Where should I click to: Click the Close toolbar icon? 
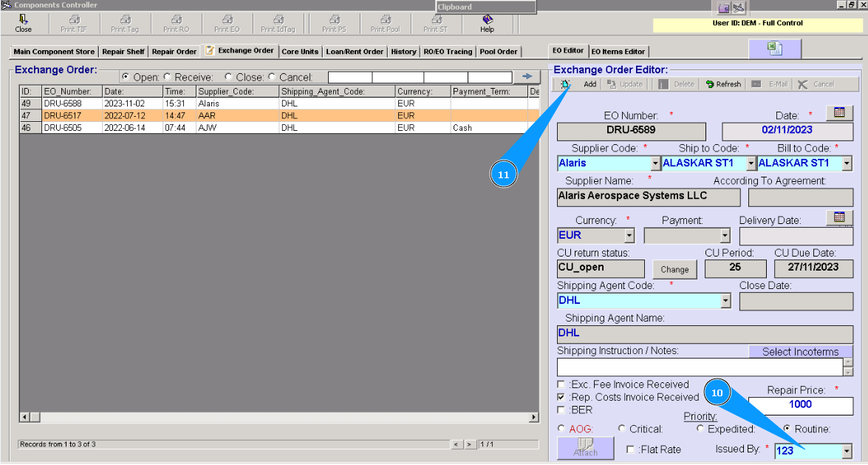tap(23, 24)
